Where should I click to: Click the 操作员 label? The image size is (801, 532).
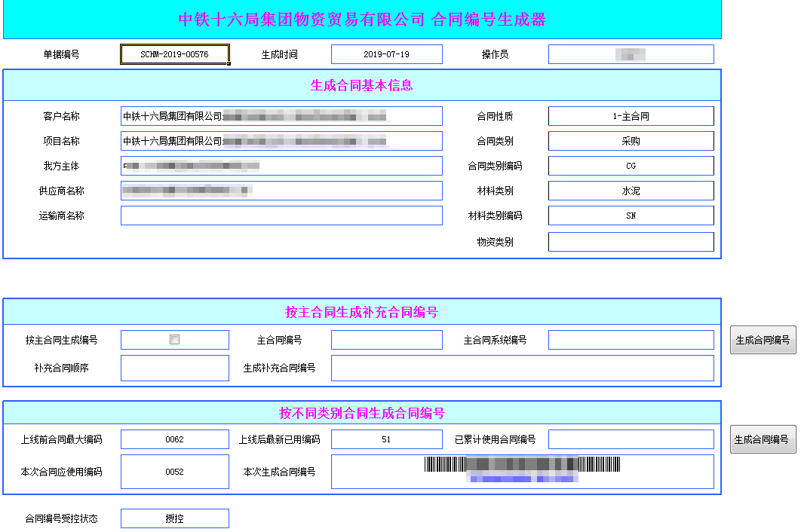[x=495, y=54]
